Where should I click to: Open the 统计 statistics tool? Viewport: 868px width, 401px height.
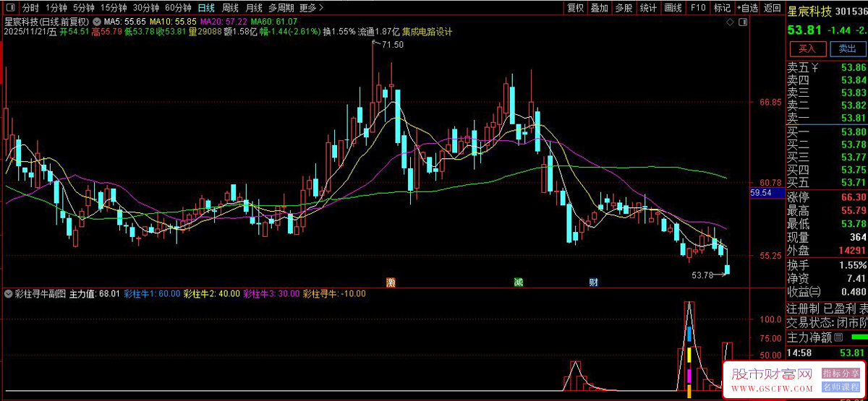(x=648, y=8)
